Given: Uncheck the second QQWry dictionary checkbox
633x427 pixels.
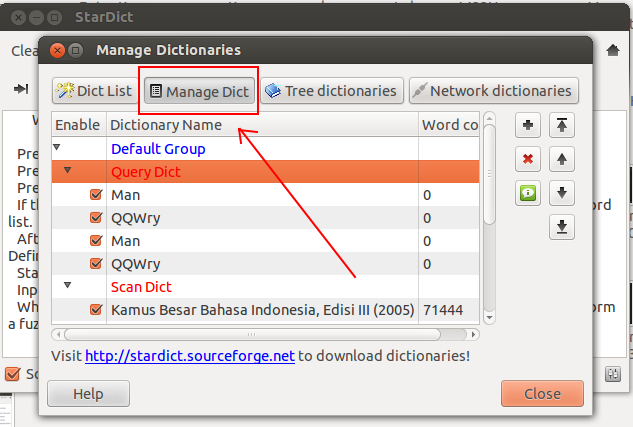Looking at the screenshot, I should coord(96,264).
